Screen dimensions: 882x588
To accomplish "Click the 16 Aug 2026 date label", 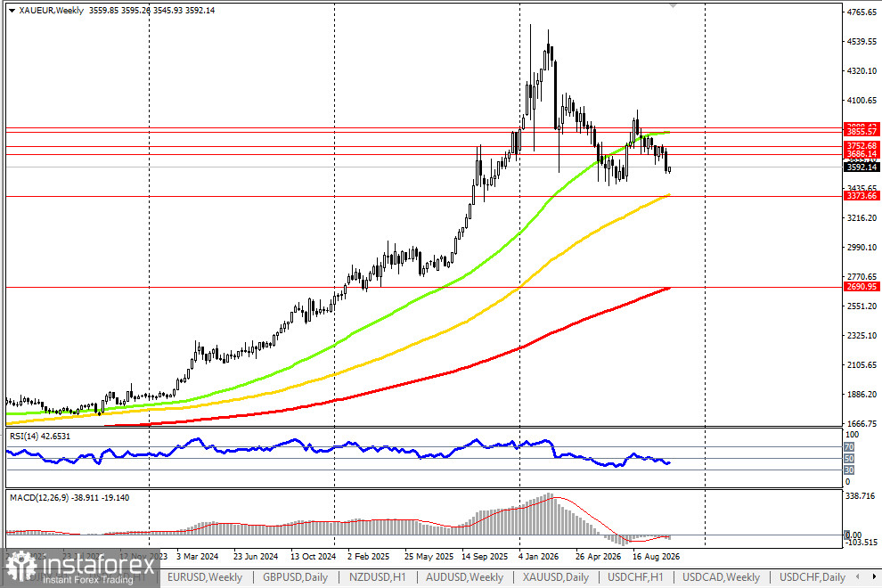I will [x=656, y=557].
